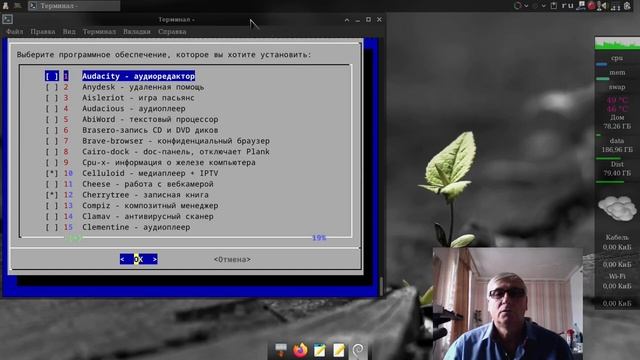
Task: Click the red round tray icon
Action: click(591, 6)
